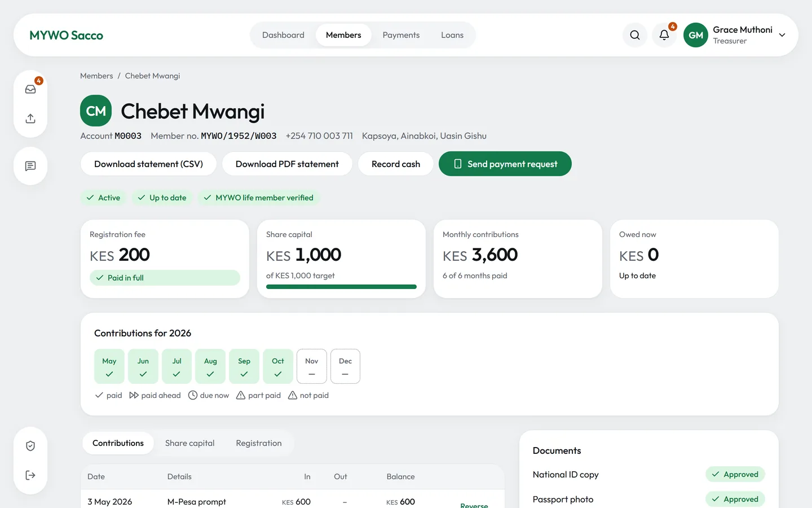
Task: Click the Active status chip
Action: coord(103,198)
